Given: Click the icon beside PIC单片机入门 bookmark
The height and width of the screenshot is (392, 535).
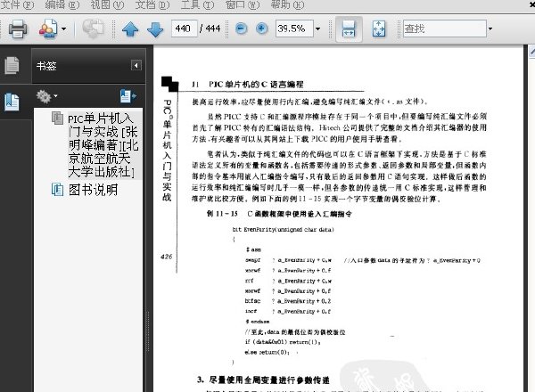Looking at the screenshot, I should coord(57,118).
